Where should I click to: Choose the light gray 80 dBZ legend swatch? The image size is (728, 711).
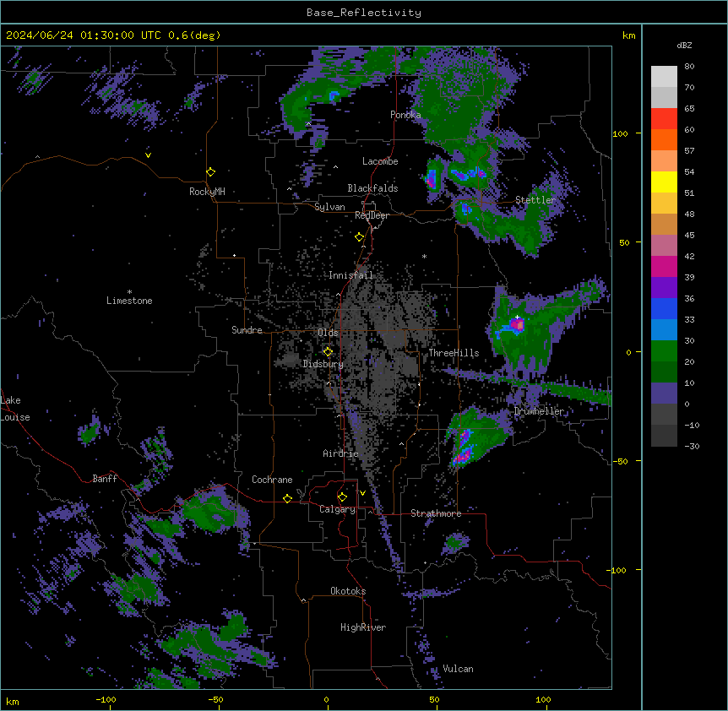pos(664,77)
